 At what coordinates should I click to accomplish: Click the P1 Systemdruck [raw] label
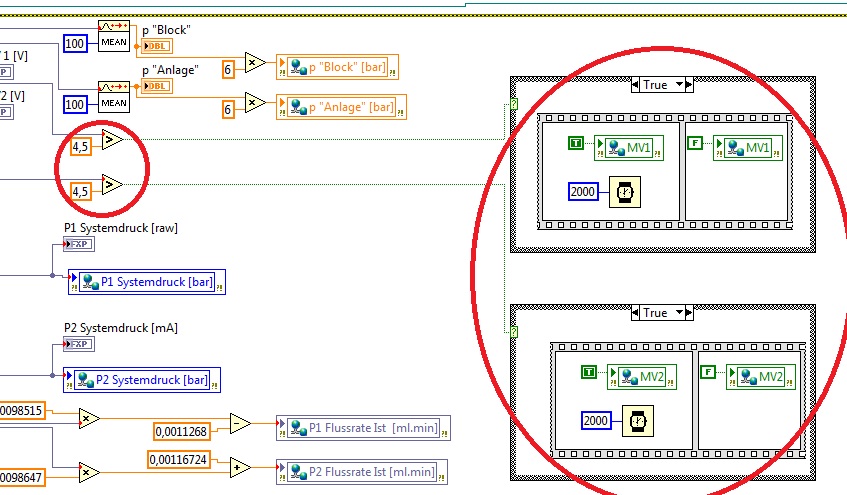pos(120,228)
